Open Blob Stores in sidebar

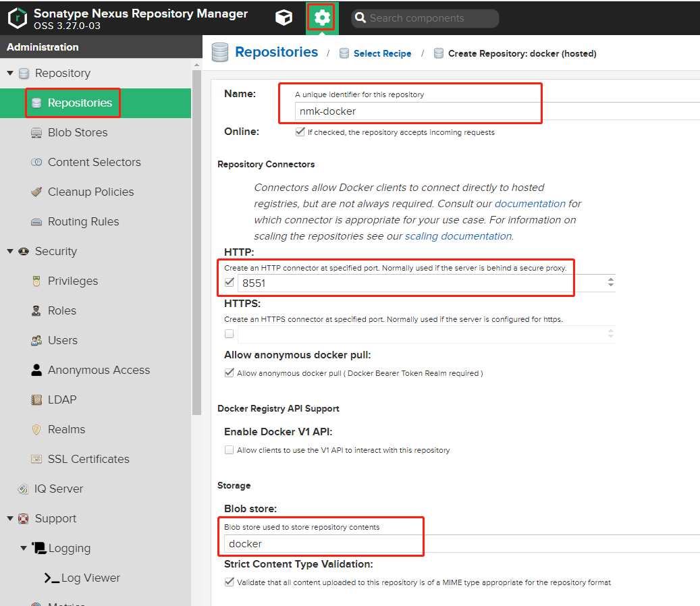click(x=77, y=132)
